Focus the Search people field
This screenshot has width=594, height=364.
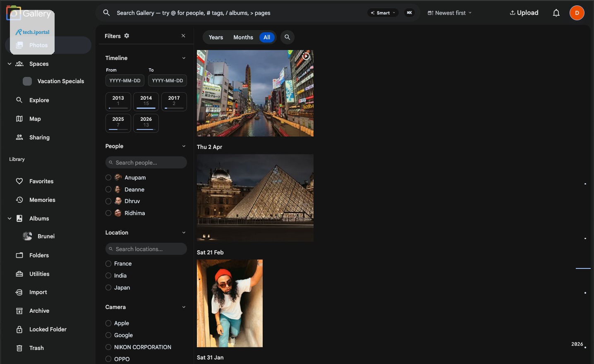(146, 163)
